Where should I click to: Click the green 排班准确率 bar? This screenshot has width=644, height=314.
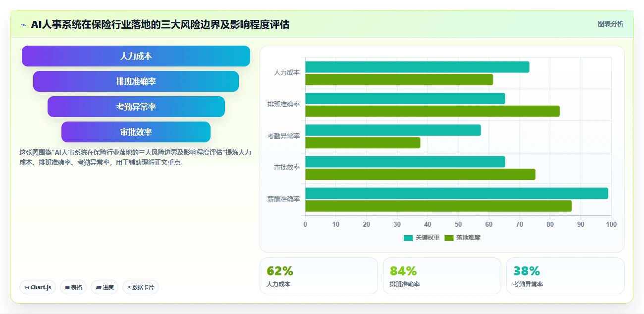click(x=432, y=111)
